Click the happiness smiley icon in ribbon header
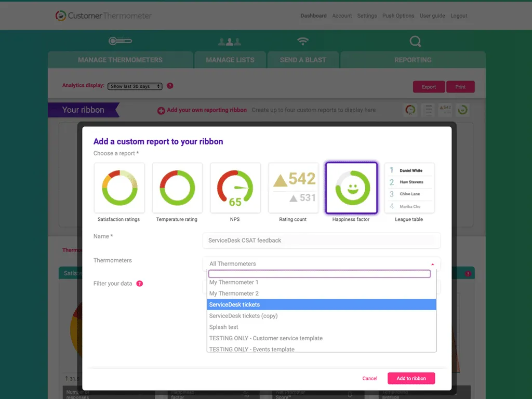The height and width of the screenshot is (399, 532). [x=462, y=110]
